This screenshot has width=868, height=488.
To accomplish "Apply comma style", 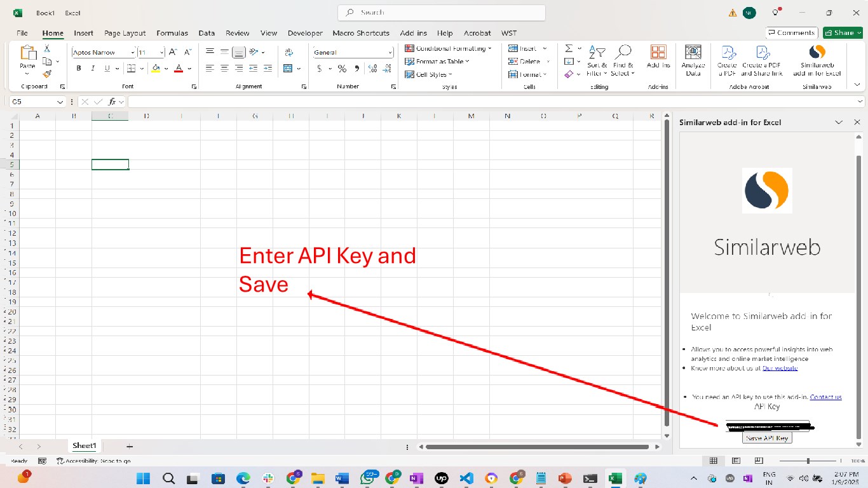I will click(x=356, y=68).
